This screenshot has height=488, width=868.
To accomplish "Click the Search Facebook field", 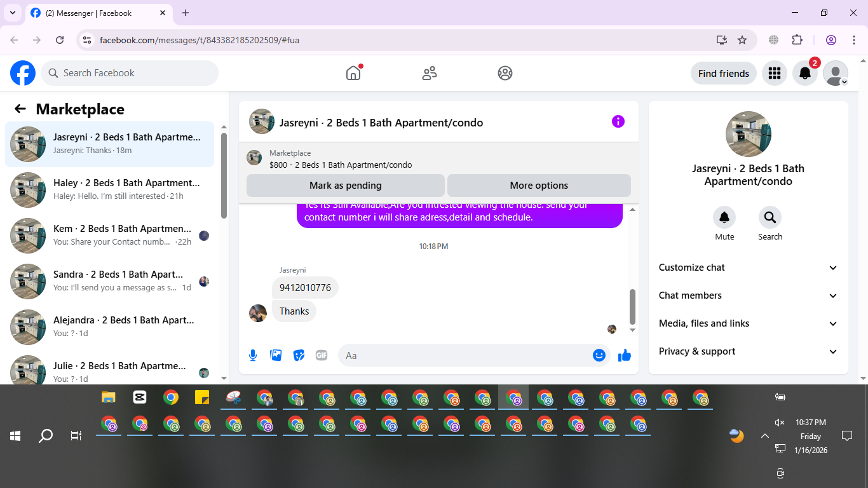I will click(130, 73).
